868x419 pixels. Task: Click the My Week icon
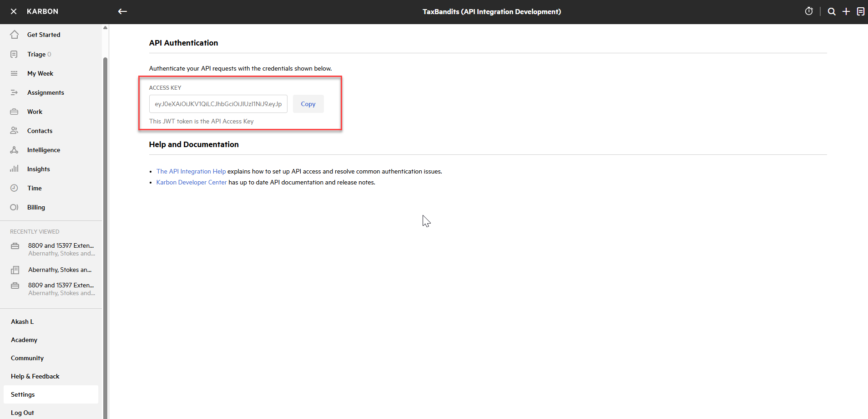pyautogui.click(x=14, y=73)
